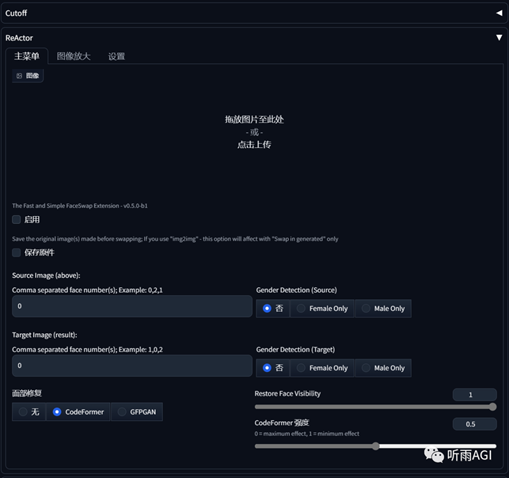Enable the 启用 checkbox
This screenshot has height=478, width=509.
click(16, 219)
